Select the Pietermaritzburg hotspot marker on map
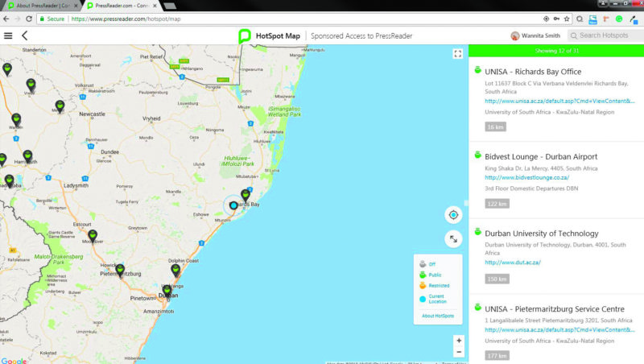This screenshot has height=364, width=644. coord(120,270)
